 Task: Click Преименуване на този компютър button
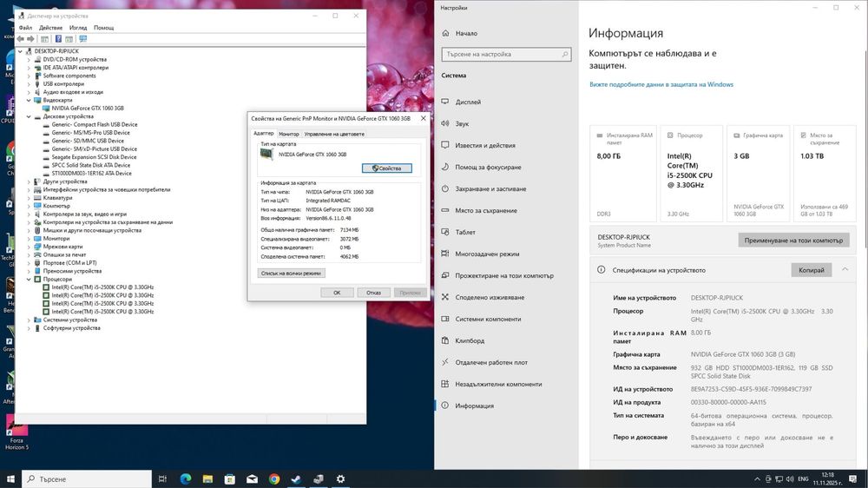[793, 241]
